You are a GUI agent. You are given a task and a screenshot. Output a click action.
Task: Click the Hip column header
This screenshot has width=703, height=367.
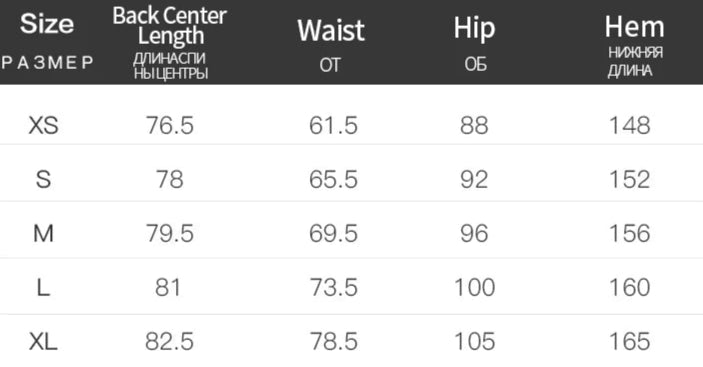[x=474, y=29]
